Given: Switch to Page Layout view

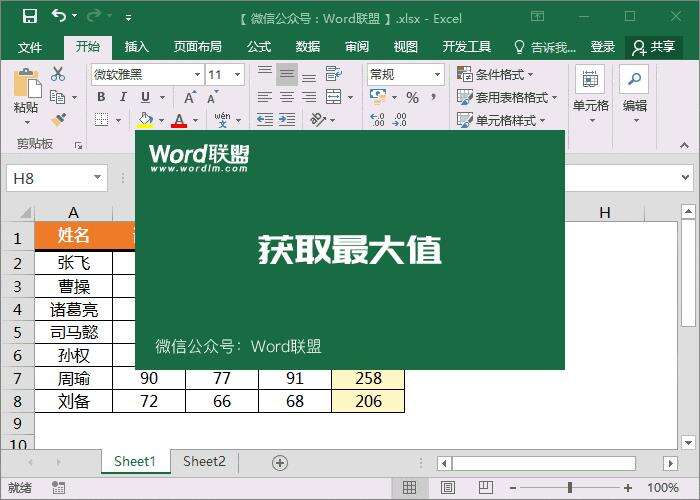Looking at the screenshot, I should point(448,488).
